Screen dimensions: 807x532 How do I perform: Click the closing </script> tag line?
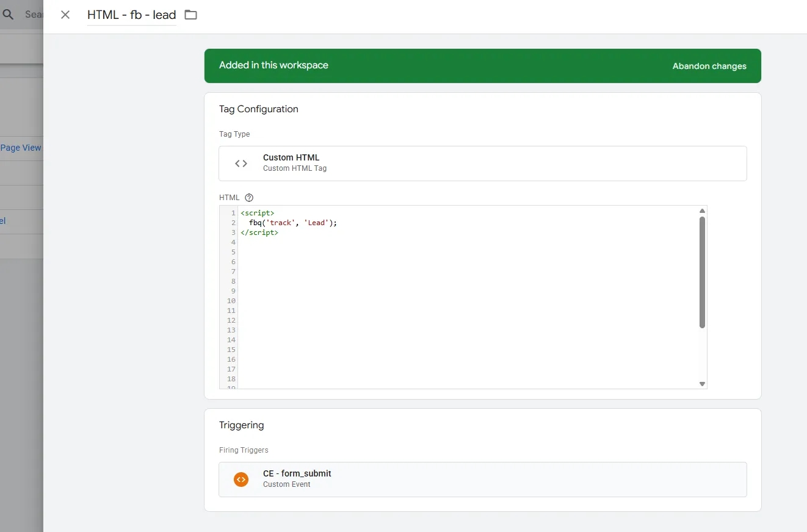(259, 232)
